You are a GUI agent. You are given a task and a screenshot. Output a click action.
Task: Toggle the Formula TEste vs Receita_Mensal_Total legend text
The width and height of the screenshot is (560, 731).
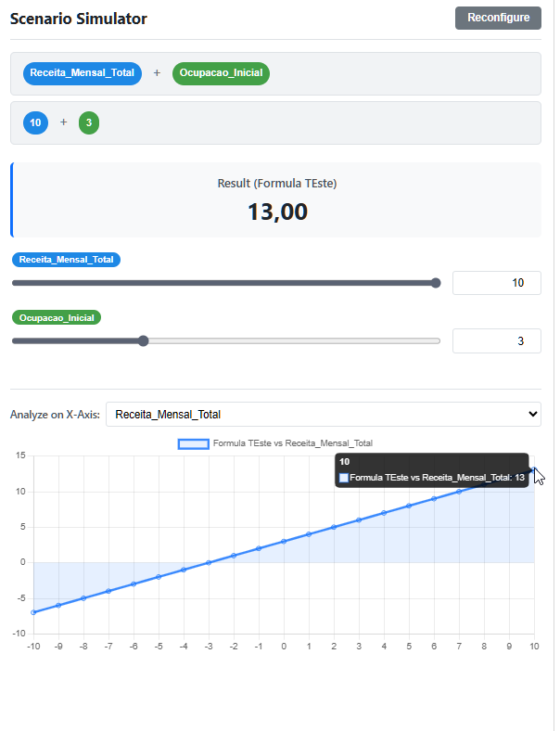point(292,444)
